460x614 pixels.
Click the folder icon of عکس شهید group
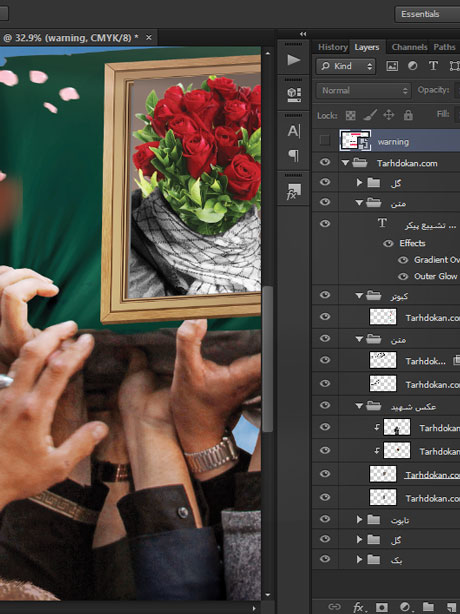coord(373,406)
